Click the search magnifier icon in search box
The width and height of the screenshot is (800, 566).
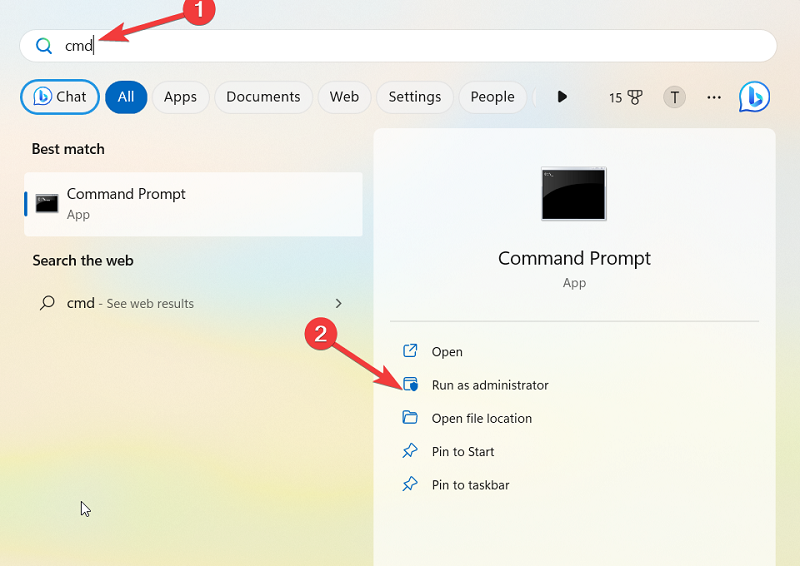43,46
